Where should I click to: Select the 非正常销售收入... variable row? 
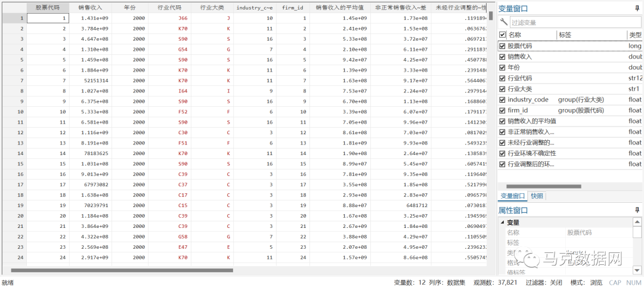570,132
